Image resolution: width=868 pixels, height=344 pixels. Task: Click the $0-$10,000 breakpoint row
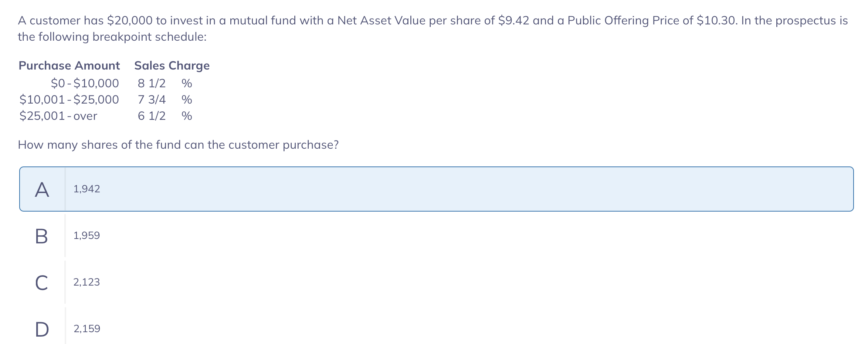pos(84,83)
